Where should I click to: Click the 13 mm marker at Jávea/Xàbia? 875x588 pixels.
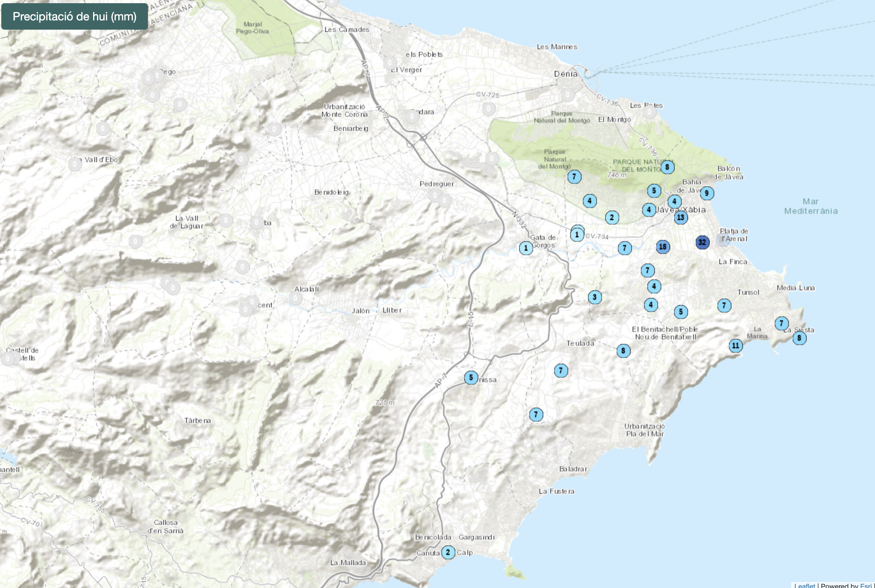(x=681, y=217)
